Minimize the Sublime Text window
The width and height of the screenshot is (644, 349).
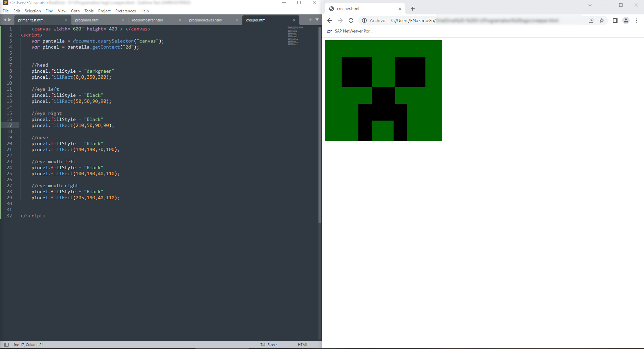[284, 3]
